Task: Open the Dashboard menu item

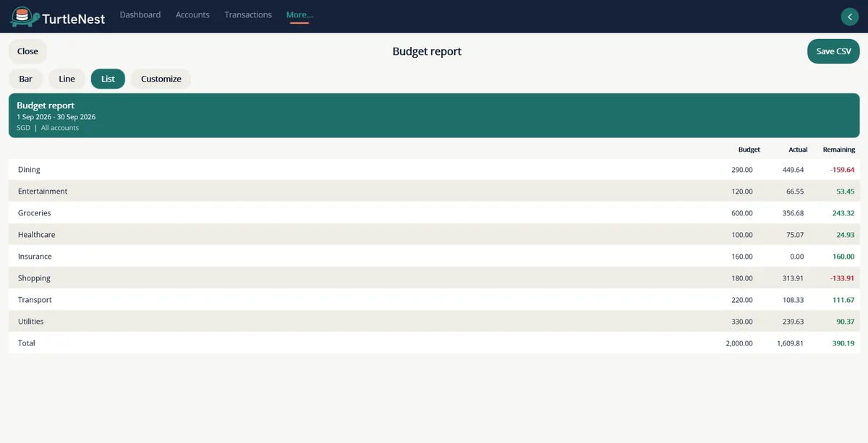Action: 140,14
